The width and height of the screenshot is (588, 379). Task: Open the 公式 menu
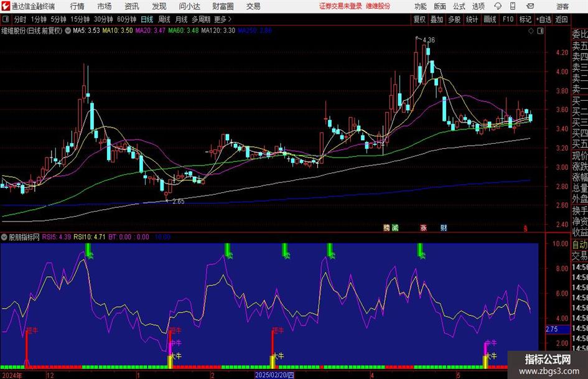point(459,6)
